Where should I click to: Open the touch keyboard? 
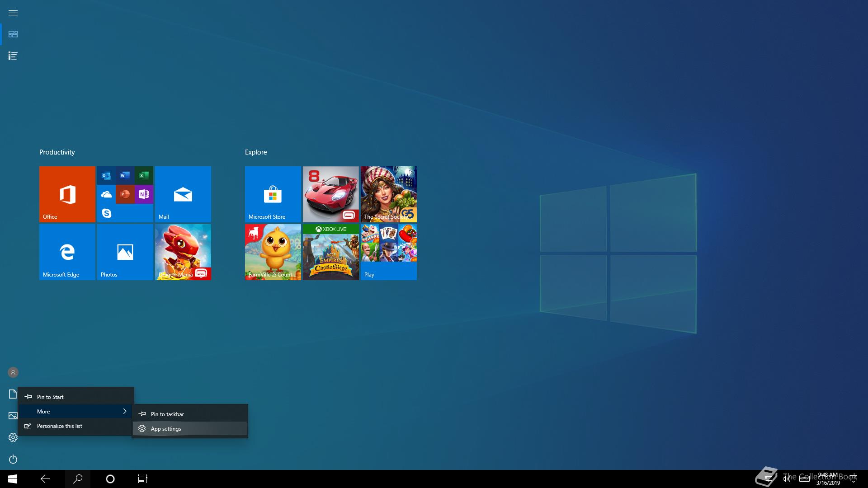(x=805, y=479)
